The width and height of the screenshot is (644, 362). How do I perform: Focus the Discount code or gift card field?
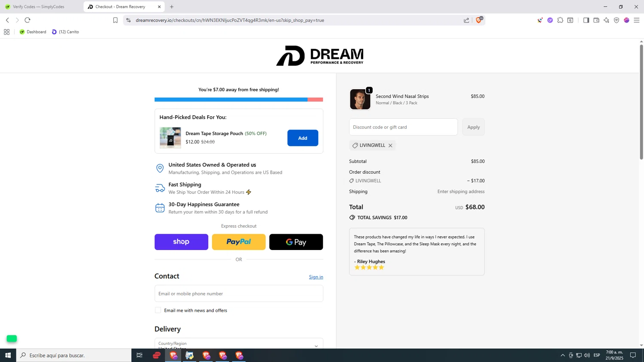click(x=403, y=127)
